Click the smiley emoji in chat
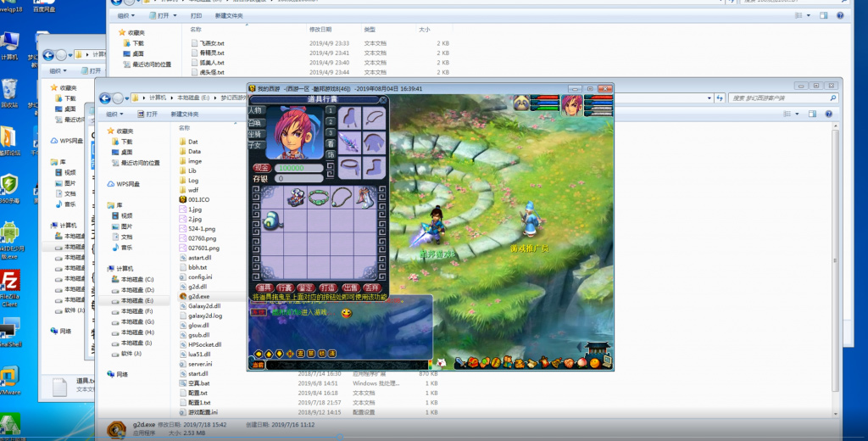 (347, 313)
